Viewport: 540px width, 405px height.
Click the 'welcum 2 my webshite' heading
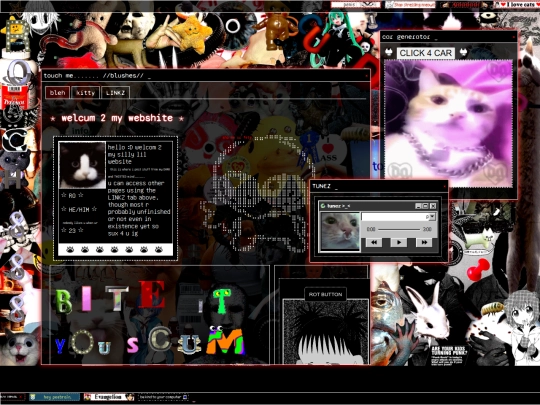pyautogui.click(x=117, y=118)
